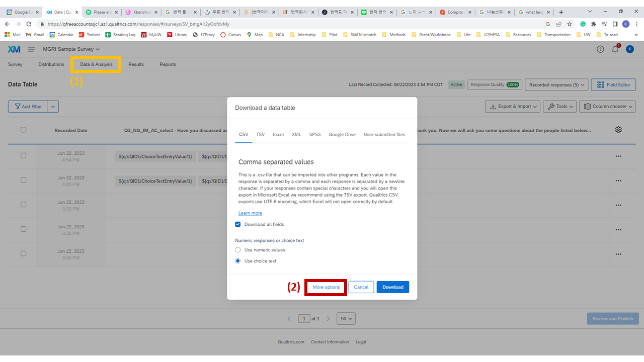
Task: Open the Recorded responses (5) dropdown
Action: point(556,84)
